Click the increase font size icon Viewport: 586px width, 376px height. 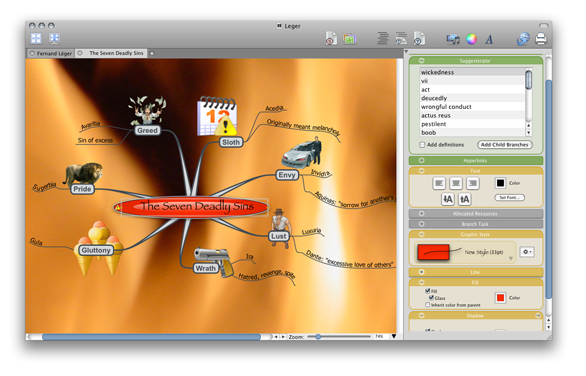click(x=465, y=199)
